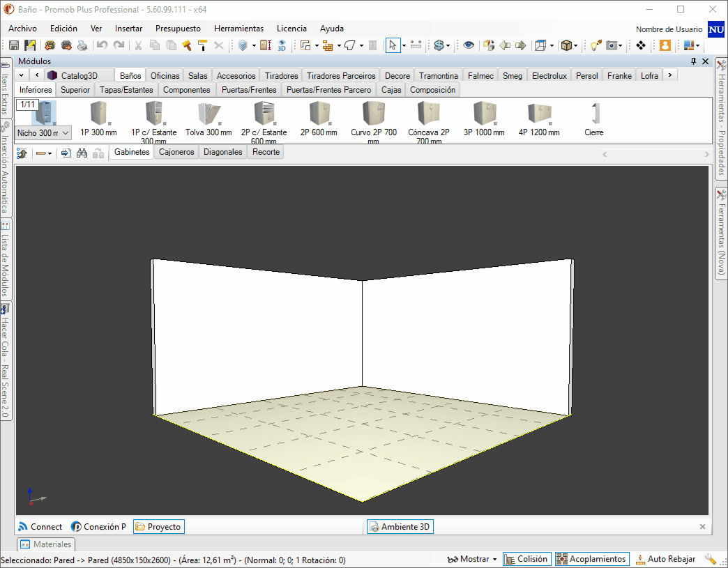This screenshot has height=568, width=728.
Task: Click the ruler measurement icon
Action: tap(416, 45)
